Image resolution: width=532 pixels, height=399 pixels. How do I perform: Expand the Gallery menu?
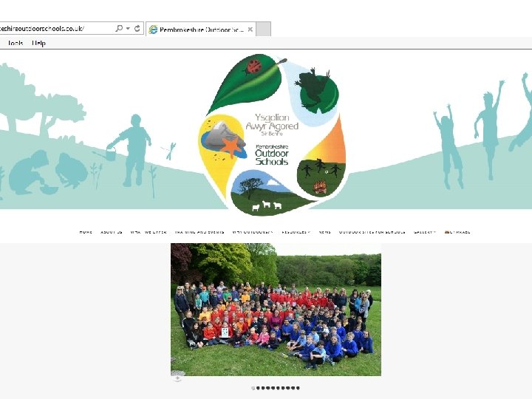[424, 232]
